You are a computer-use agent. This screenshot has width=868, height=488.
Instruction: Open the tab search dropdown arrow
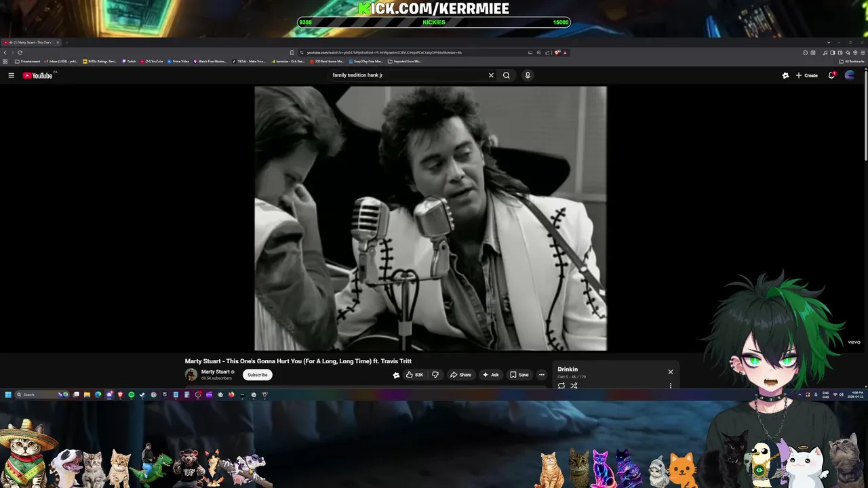pyautogui.click(x=828, y=42)
